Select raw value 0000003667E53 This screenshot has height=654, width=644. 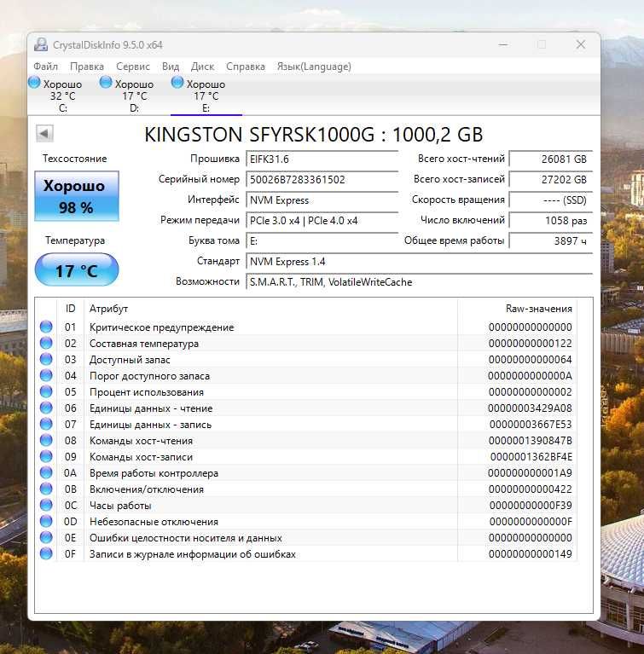[531, 424]
